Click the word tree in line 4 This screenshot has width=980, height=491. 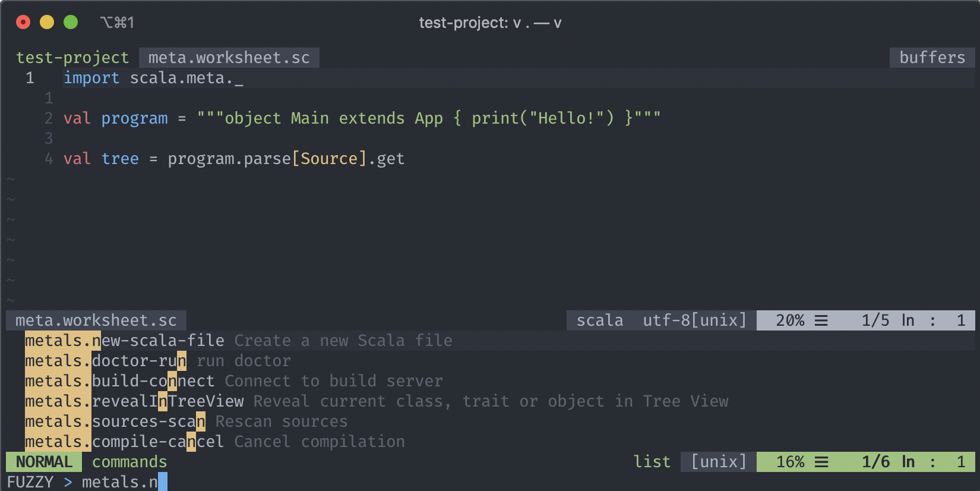(120, 159)
